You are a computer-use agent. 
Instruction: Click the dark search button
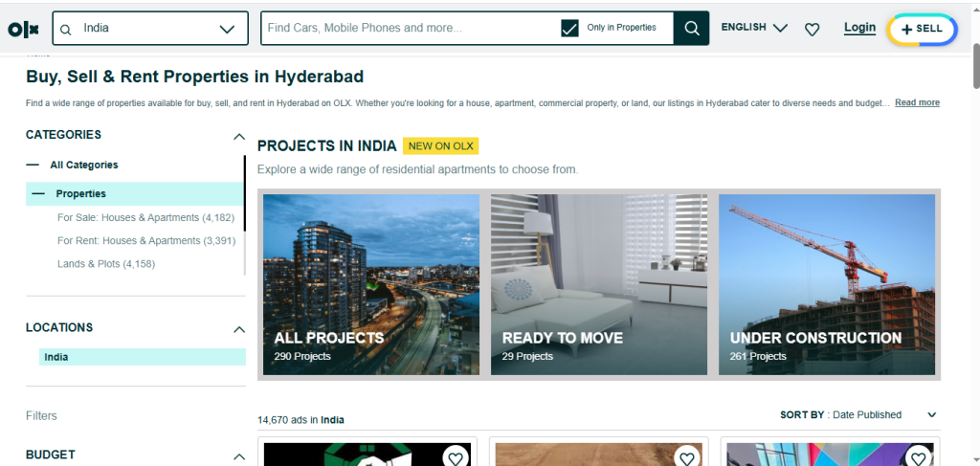click(x=691, y=28)
